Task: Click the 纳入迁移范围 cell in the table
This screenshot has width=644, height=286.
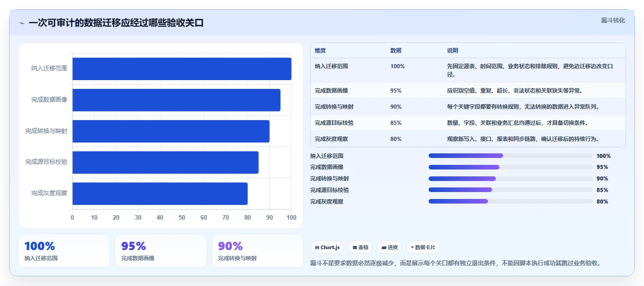Action: [331, 66]
